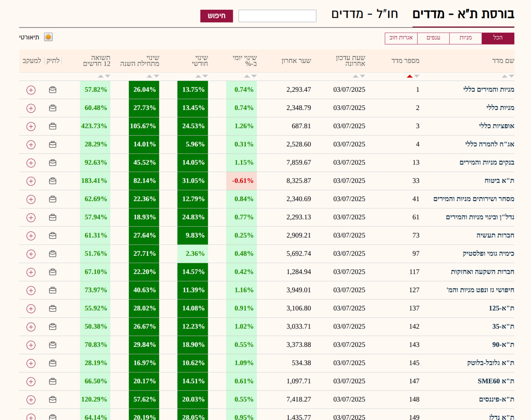Plus icon in אג"ח להמרה כללי row
The image size is (531, 420).
(31, 145)
